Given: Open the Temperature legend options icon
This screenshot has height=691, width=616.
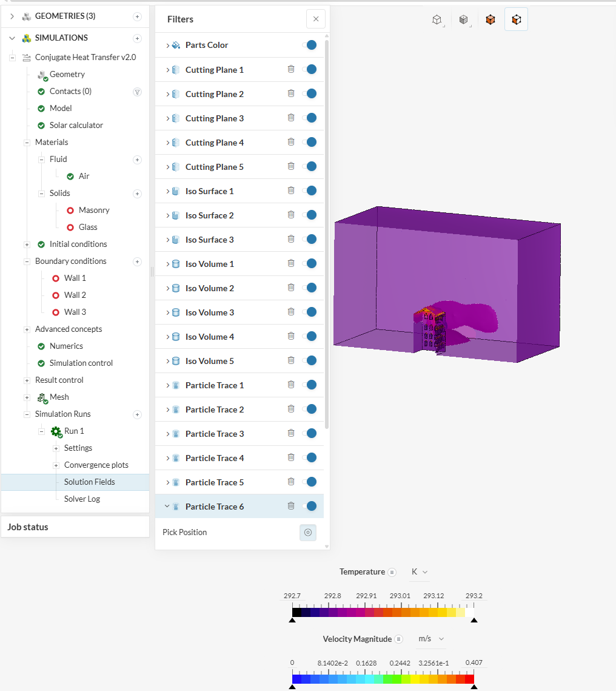Looking at the screenshot, I should click(x=392, y=572).
